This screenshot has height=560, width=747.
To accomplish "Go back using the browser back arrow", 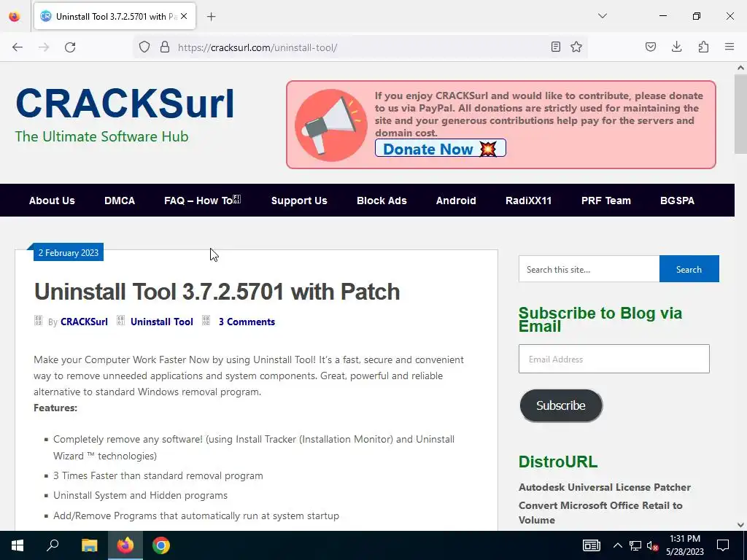I will pyautogui.click(x=18, y=47).
